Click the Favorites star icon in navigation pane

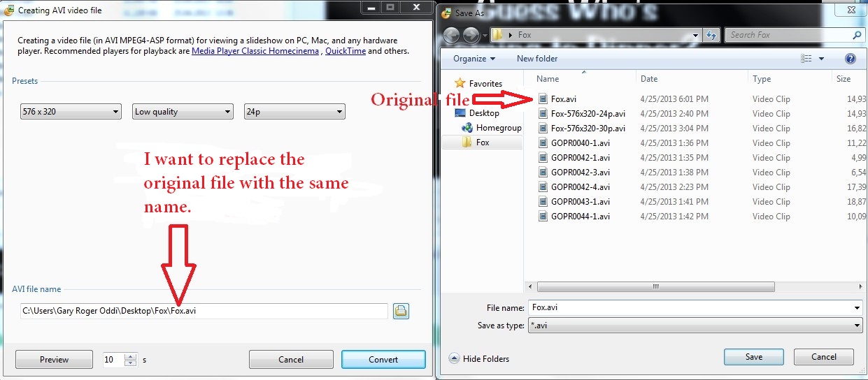coord(460,83)
